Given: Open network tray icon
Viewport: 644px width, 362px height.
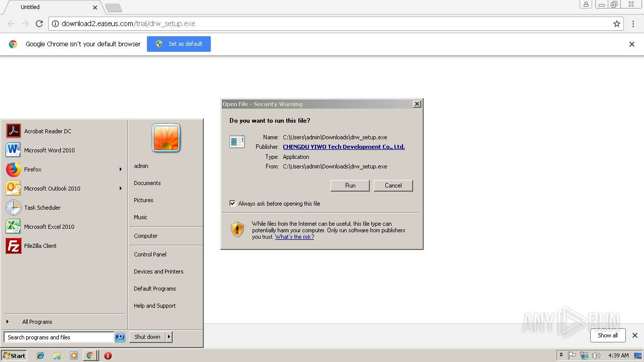Looking at the screenshot, I should coord(584,355).
